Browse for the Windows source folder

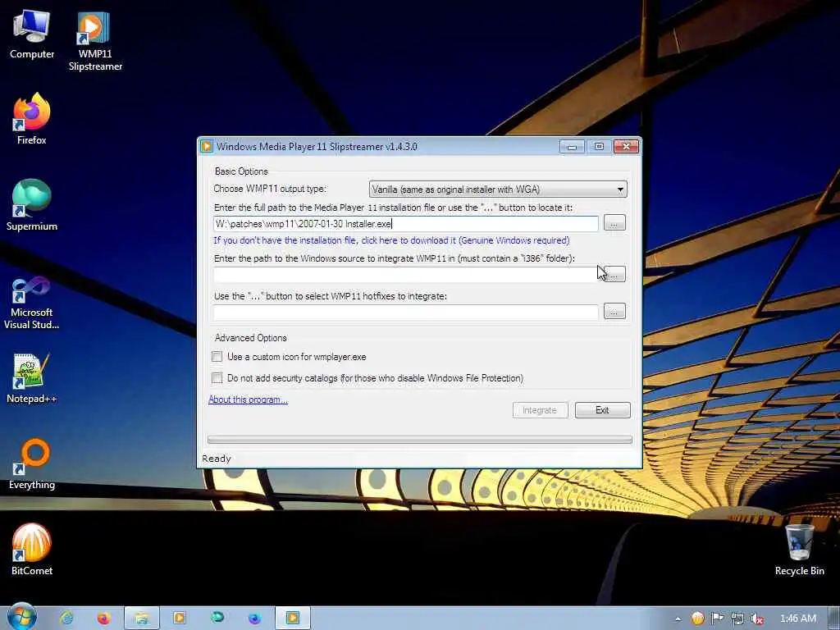point(614,274)
